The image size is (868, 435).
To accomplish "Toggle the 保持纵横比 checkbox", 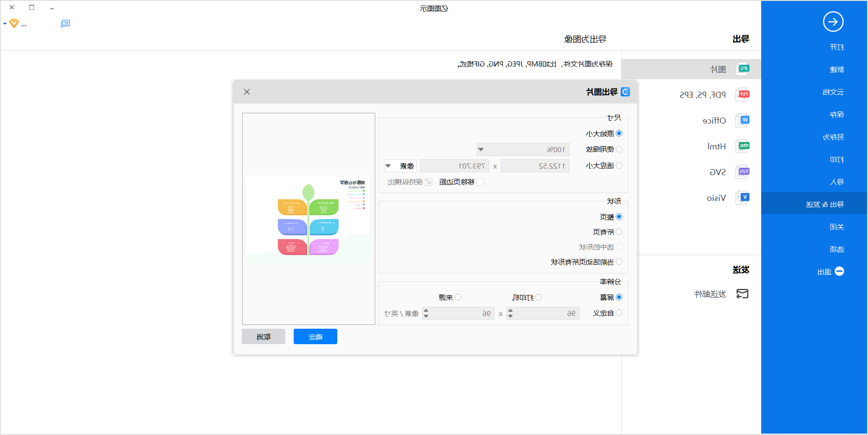I will [429, 182].
